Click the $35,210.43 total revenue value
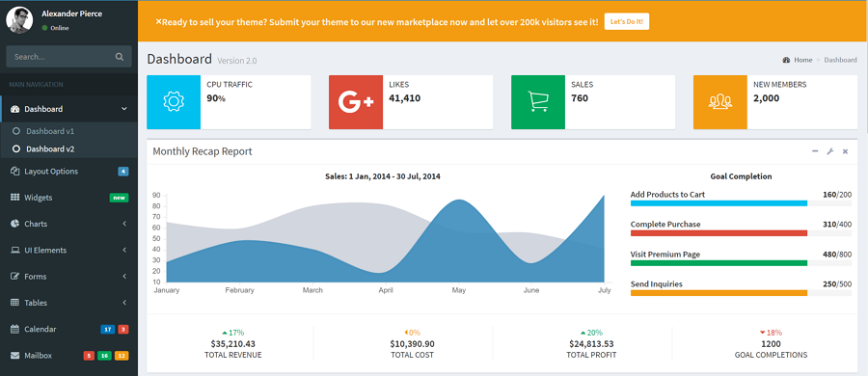Viewport: 868px width, 376px height. 233,344
